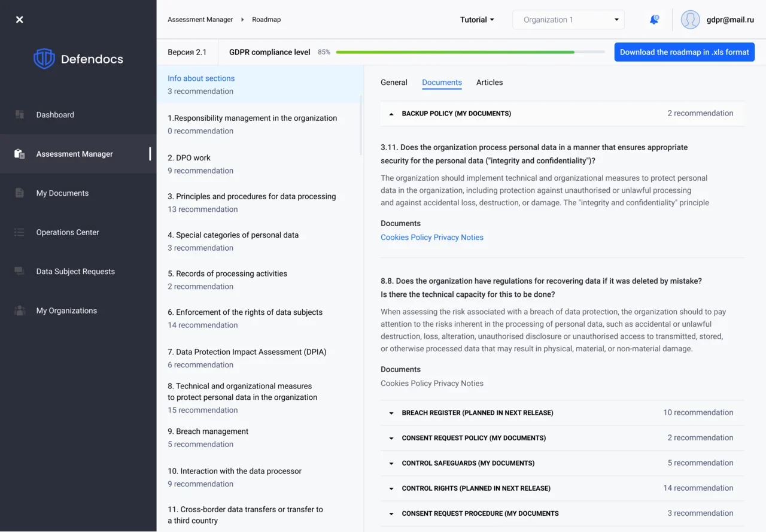Click the Operations Center list icon
The height and width of the screenshot is (532, 766).
click(20, 232)
